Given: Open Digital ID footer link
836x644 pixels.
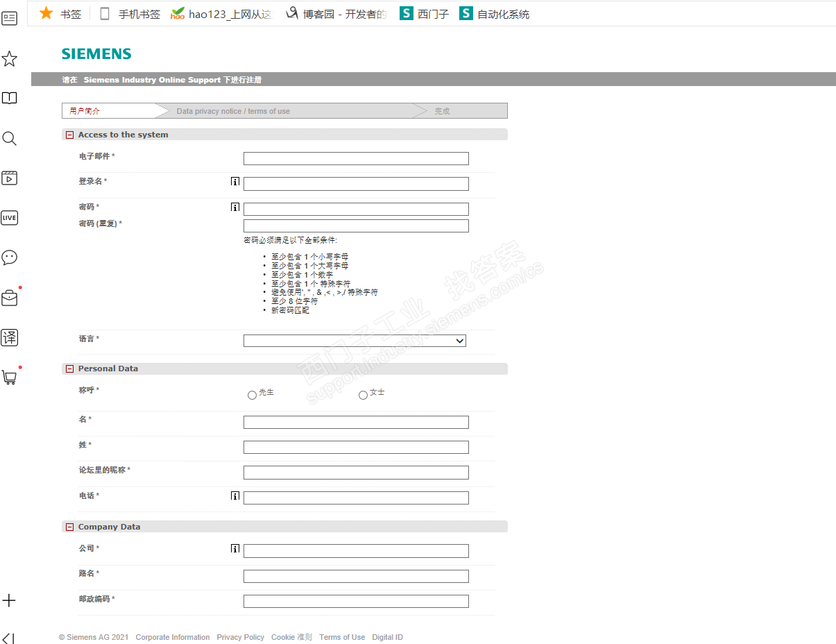Looking at the screenshot, I should (387, 637).
